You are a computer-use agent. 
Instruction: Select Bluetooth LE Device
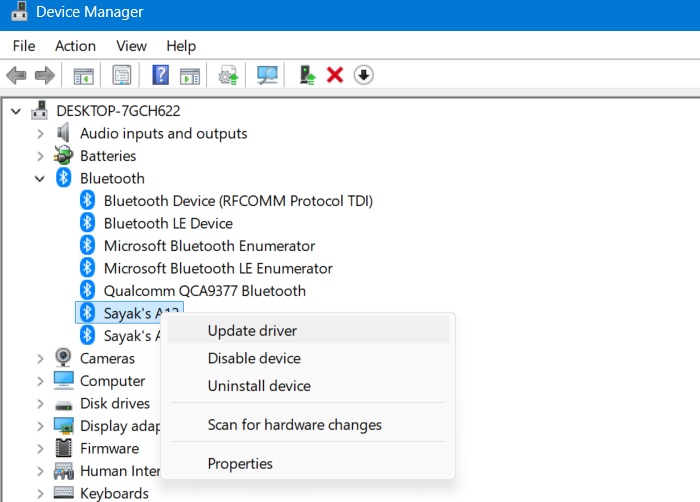[168, 223]
